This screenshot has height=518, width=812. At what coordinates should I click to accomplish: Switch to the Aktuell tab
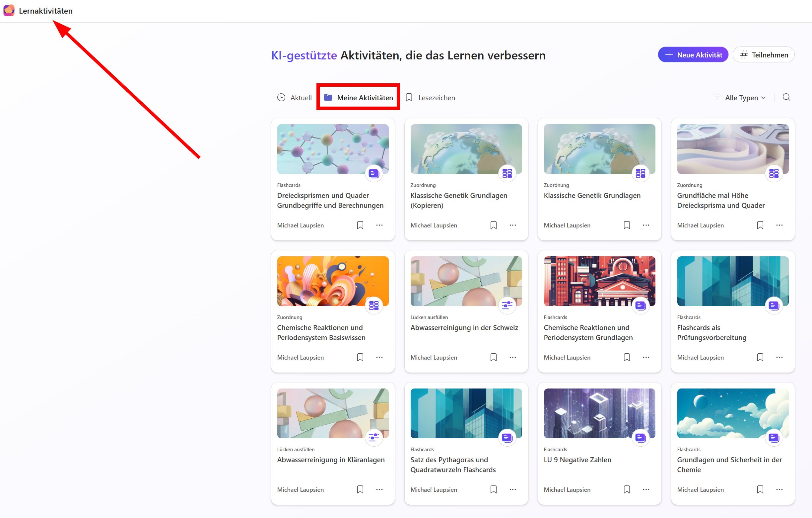[x=295, y=98]
